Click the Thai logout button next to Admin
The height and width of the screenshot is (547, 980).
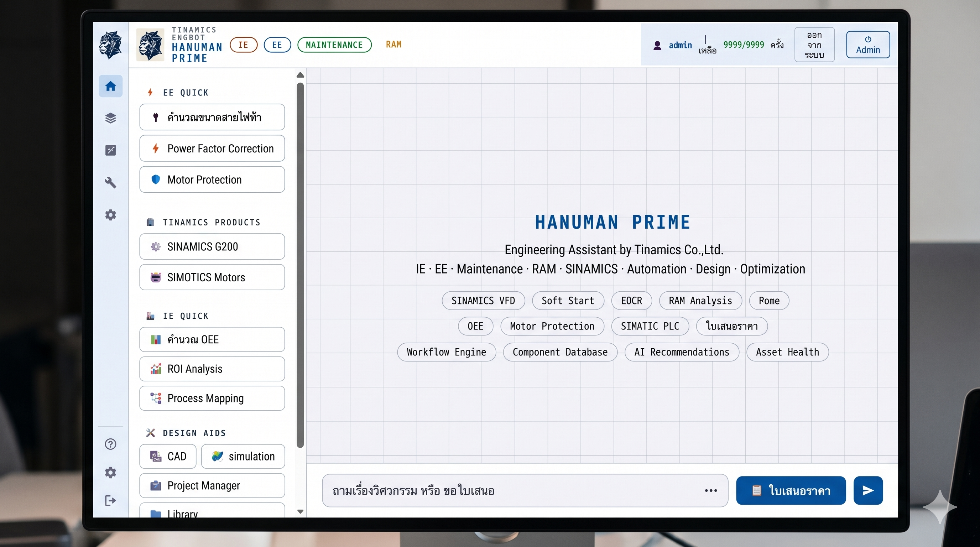tap(814, 45)
